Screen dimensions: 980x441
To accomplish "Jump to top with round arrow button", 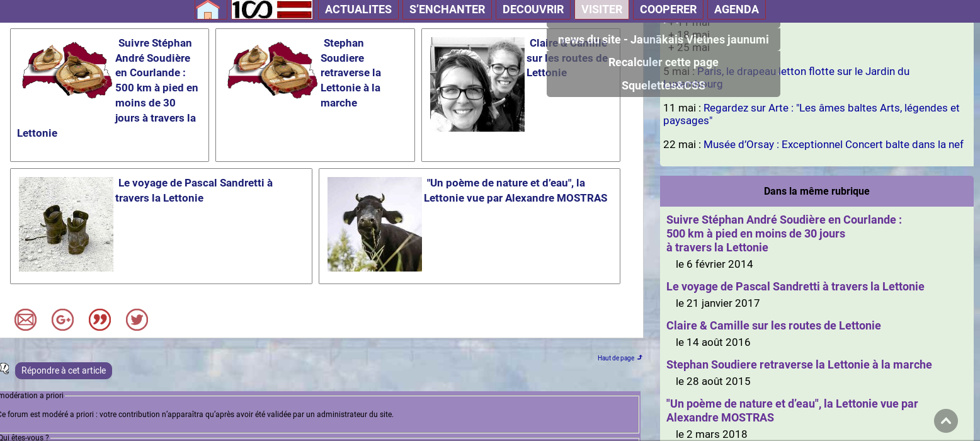I will (946, 421).
